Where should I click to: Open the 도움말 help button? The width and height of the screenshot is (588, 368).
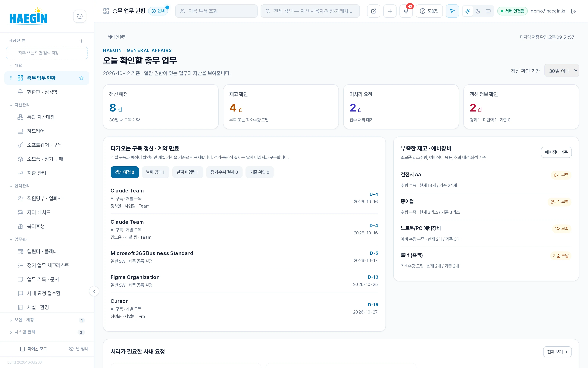click(x=429, y=11)
